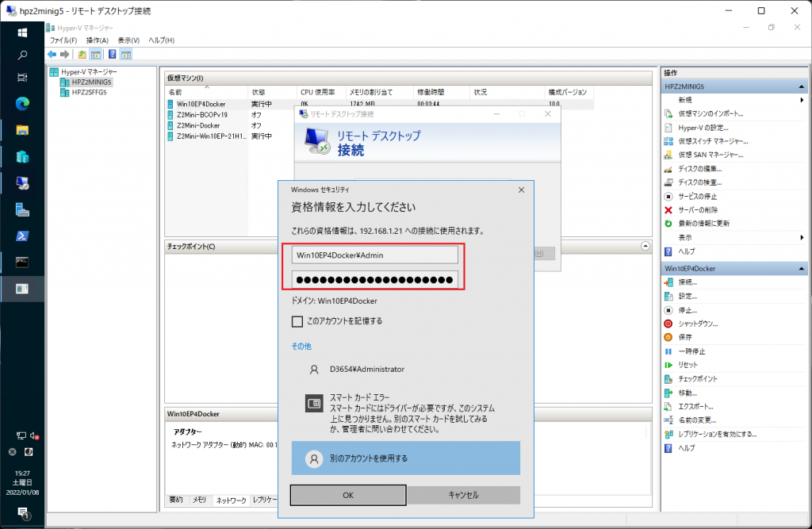The width and height of the screenshot is (812, 529).
Task: Open the 表示(V) menu
Action: pyautogui.click(x=128, y=40)
